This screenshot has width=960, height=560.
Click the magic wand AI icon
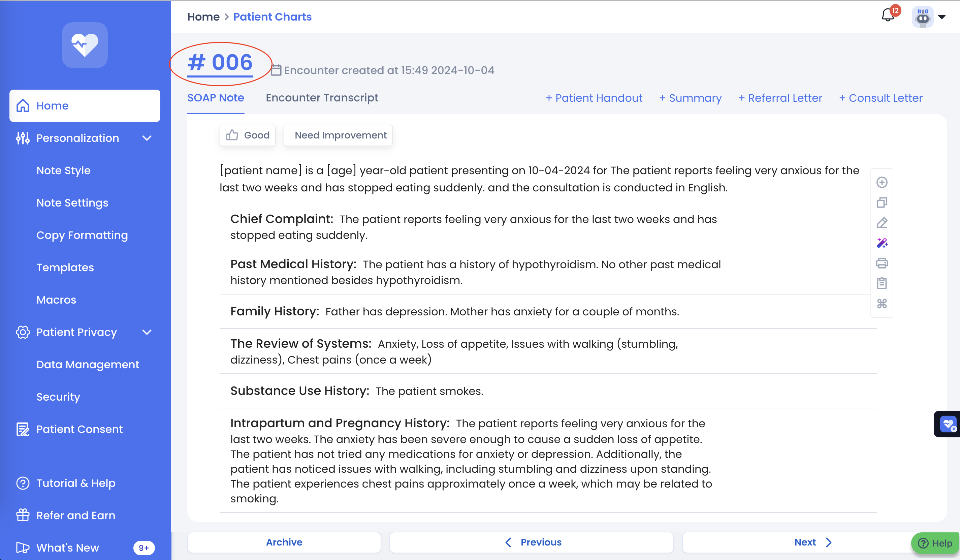[x=882, y=243]
